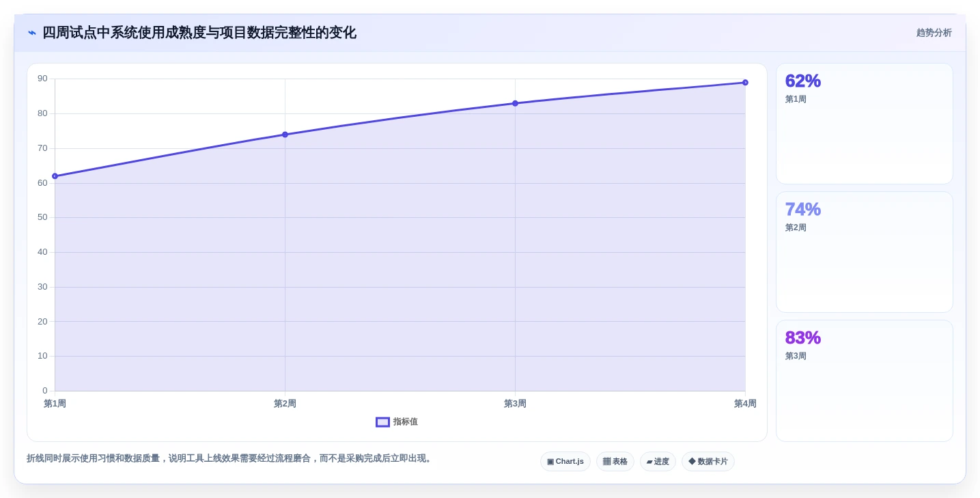Image resolution: width=980 pixels, height=498 pixels.
Task: Select the 第2周 data point on line
Action: [x=285, y=135]
